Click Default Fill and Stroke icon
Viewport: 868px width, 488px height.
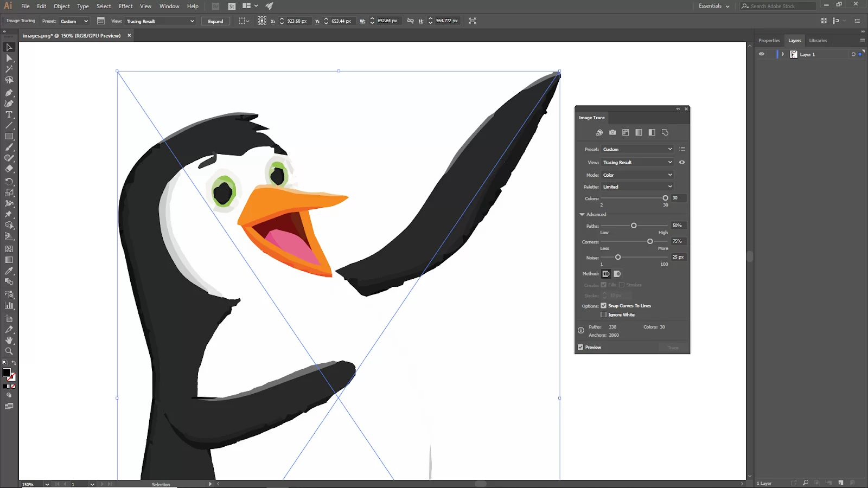click(x=5, y=362)
